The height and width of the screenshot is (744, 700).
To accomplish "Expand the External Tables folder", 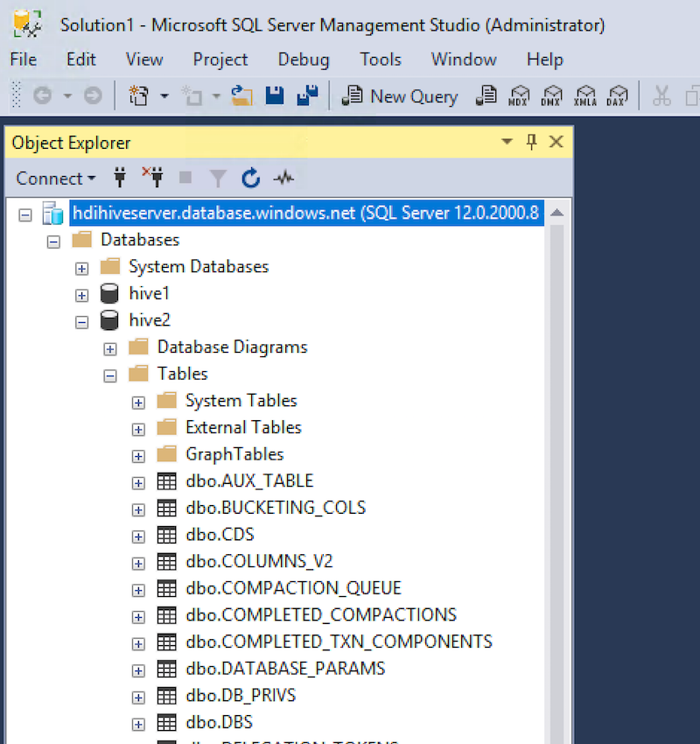I will (x=138, y=430).
